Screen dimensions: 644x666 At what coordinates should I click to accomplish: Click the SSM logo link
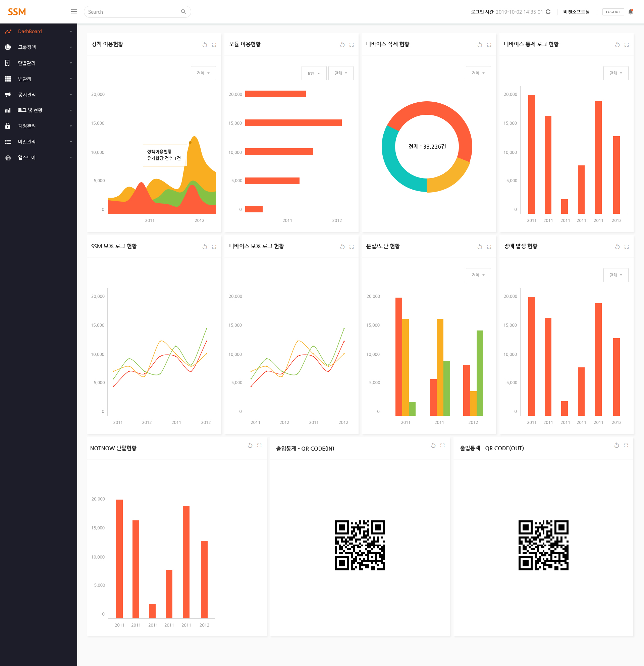tap(17, 12)
